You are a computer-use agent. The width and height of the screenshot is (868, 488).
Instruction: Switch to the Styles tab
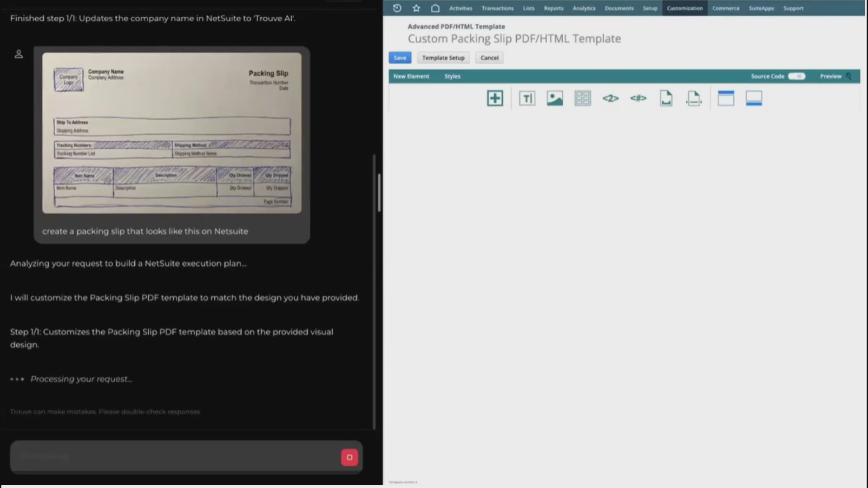point(452,76)
